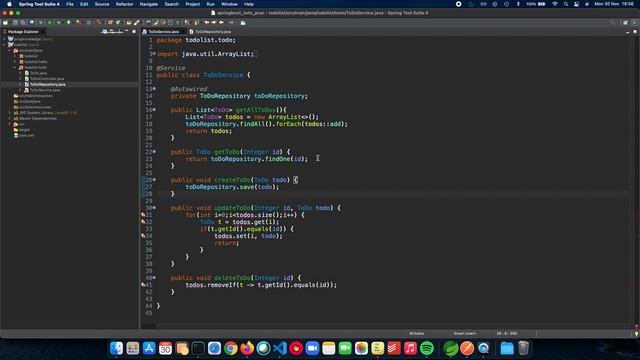Screen dimensions: 640x360
Task: Open the Run menu
Action: pyautogui.click(x=211, y=4)
